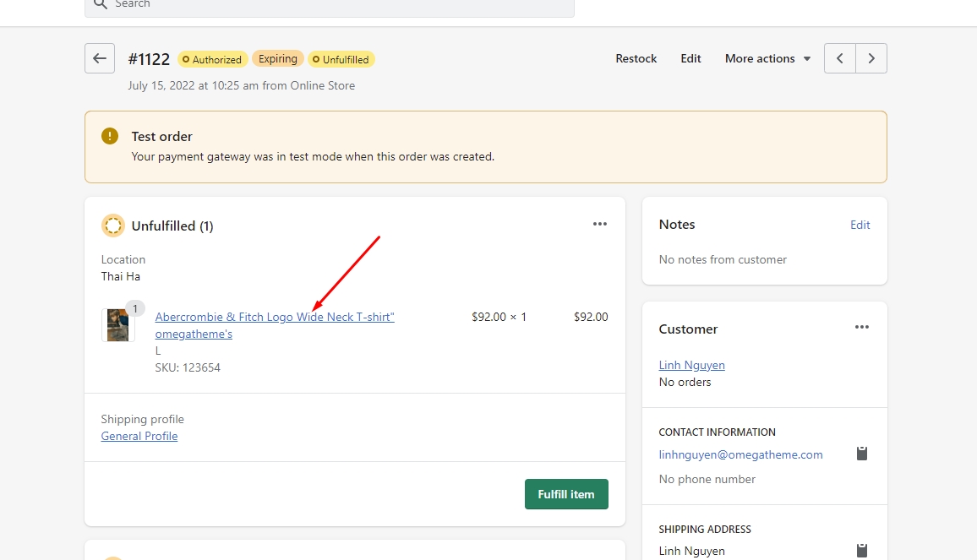Click the Unfulfilled status badge in header
Image resolution: width=977 pixels, height=560 pixels.
point(341,59)
